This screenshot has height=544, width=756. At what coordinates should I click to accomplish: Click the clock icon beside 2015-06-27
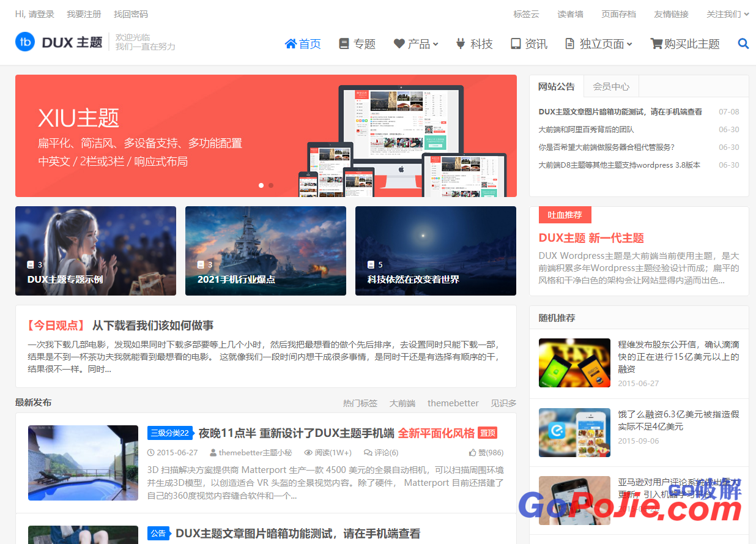(x=151, y=453)
